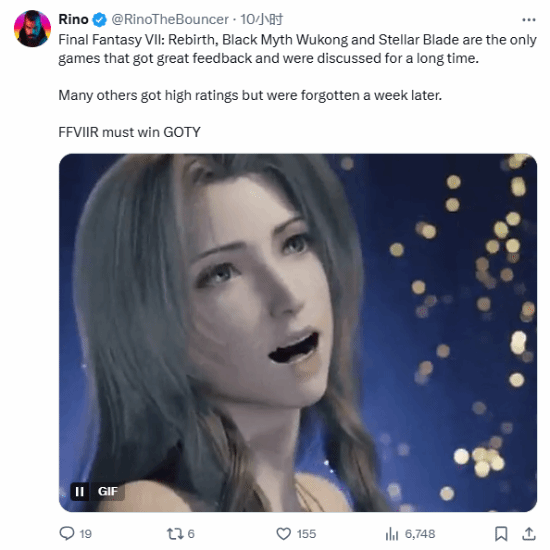Click the share upload icon
The image size is (550, 550).
(x=529, y=534)
